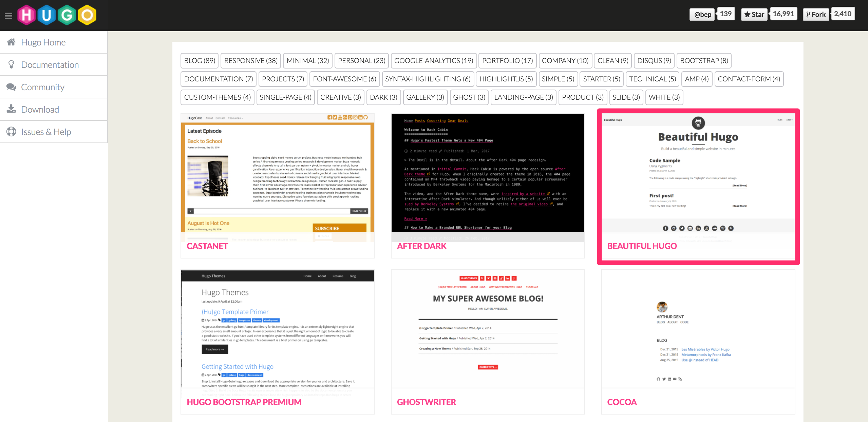Viewport: 868px width, 422px height.
Task: Select the PROJECTS (7) tag
Action: pos(283,79)
